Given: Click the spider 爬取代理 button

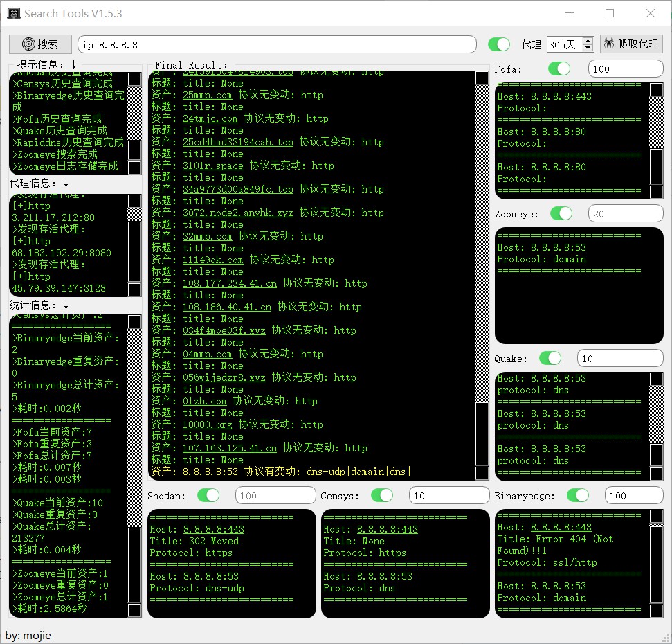Looking at the screenshot, I should pos(630,44).
